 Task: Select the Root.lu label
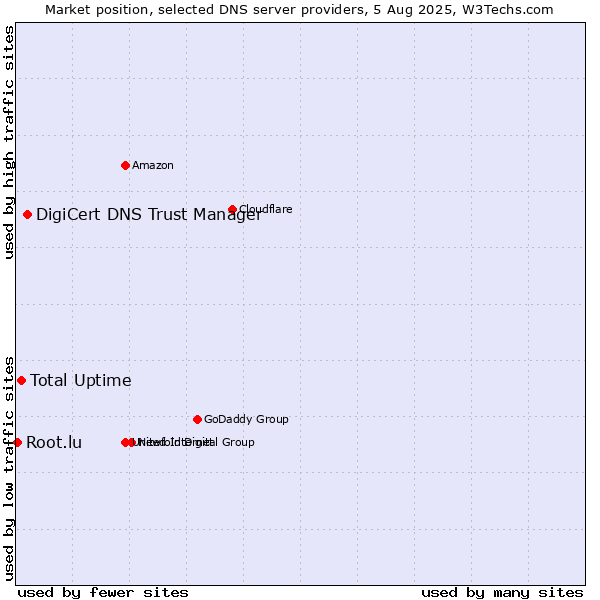(54, 443)
